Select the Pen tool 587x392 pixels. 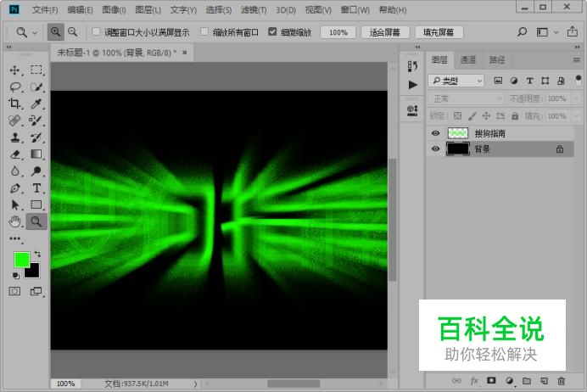tap(15, 188)
